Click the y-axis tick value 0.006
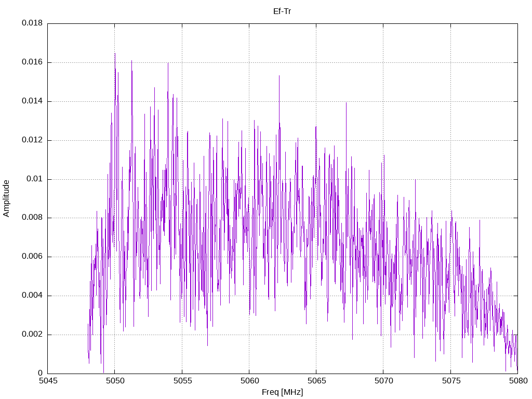Image resolution: width=532 pixels, height=399 pixels. [x=32, y=257]
